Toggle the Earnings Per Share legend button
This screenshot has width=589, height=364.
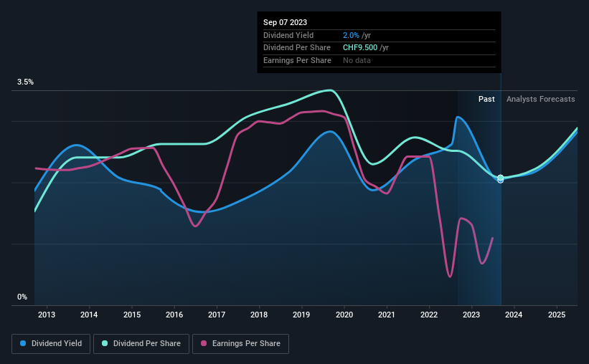[x=240, y=344]
